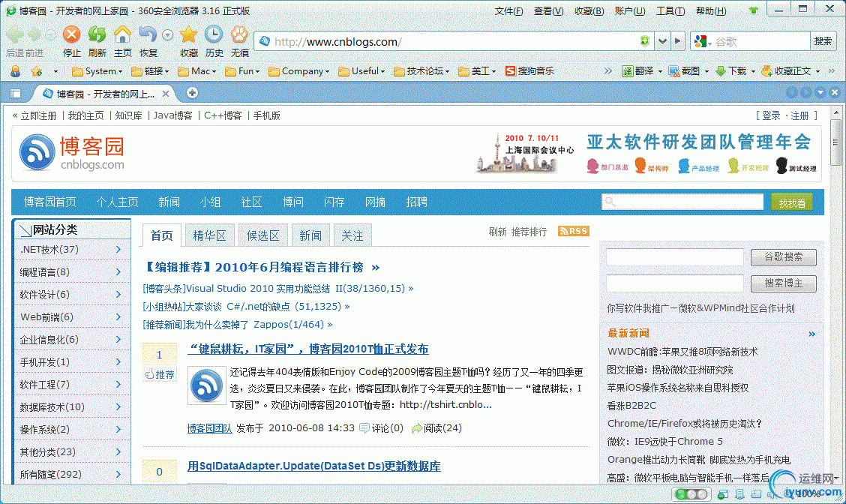Image resolution: width=846 pixels, height=504 pixels.
Task: Toggle the sidebar panel icon left of tabs
Action: (15, 93)
